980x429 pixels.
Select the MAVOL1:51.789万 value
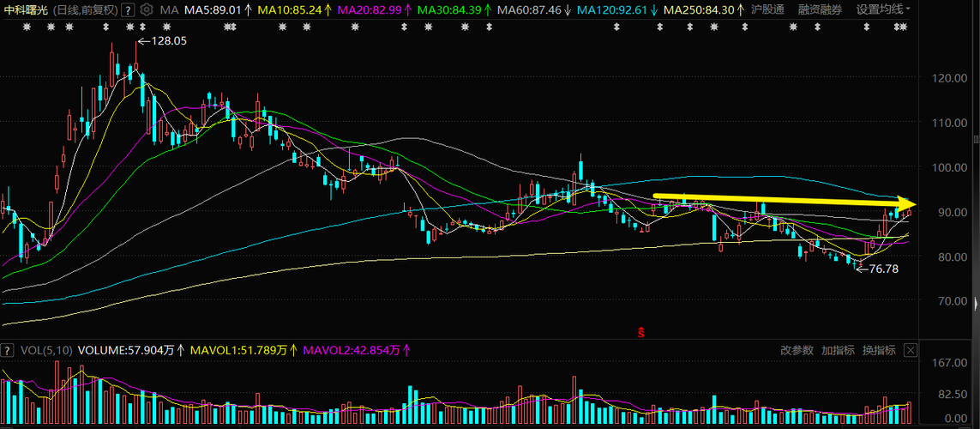pos(243,351)
